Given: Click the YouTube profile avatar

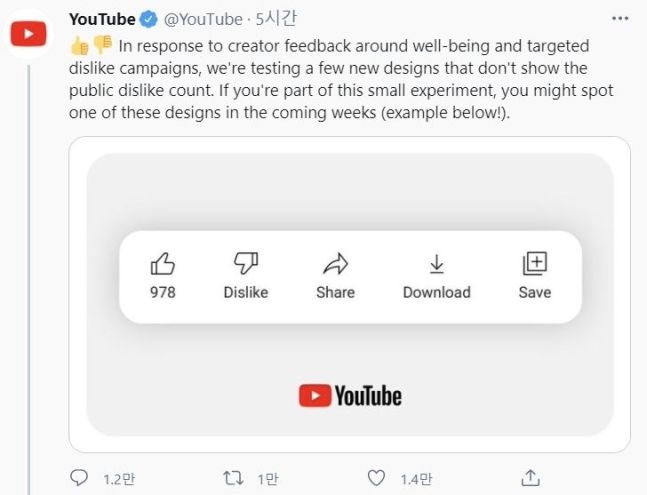Looking at the screenshot, I should tap(29, 35).
